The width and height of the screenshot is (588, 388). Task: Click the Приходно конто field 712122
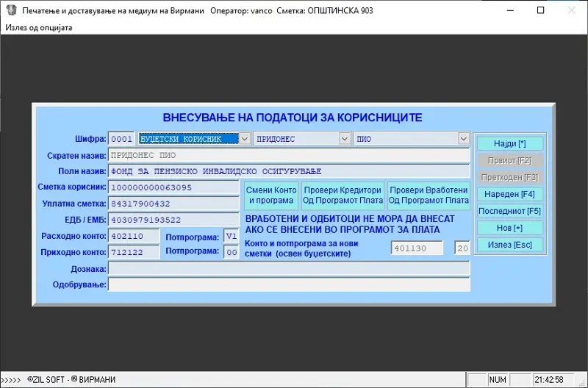tap(134, 252)
